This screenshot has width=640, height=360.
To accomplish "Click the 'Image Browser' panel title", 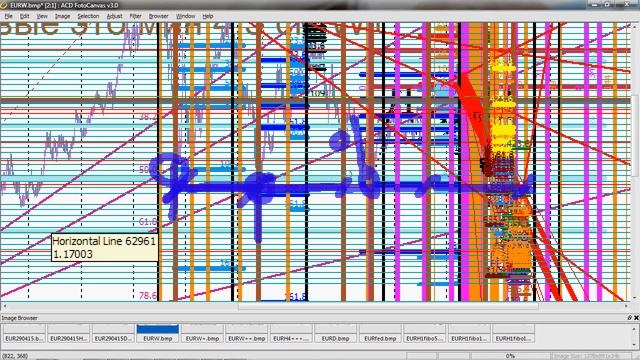I will click(19, 318).
